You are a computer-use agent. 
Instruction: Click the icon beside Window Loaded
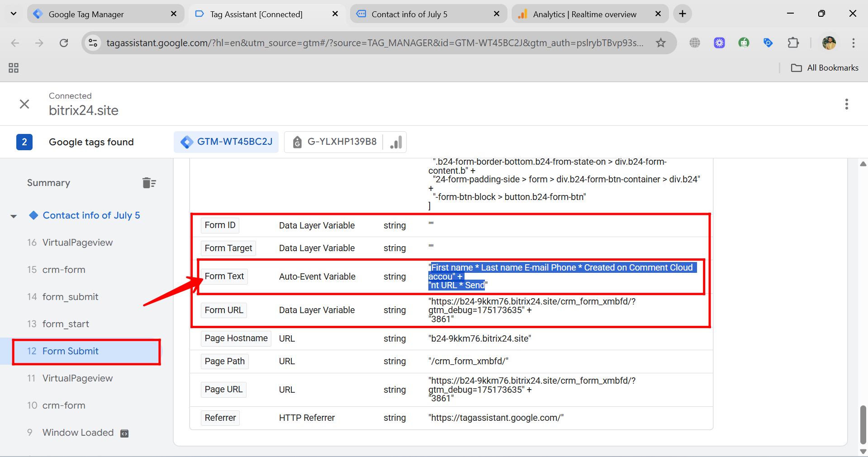tap(124, 433)
